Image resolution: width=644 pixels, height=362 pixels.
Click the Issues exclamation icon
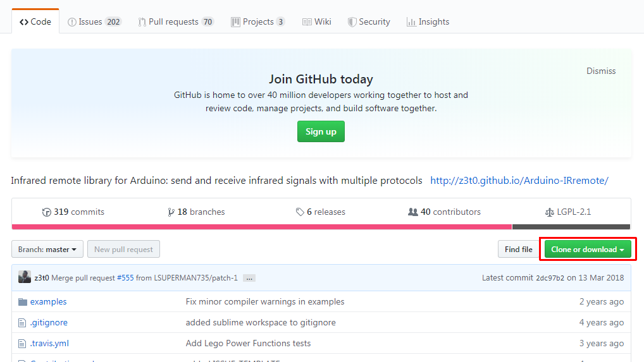[x=72, y=22]
